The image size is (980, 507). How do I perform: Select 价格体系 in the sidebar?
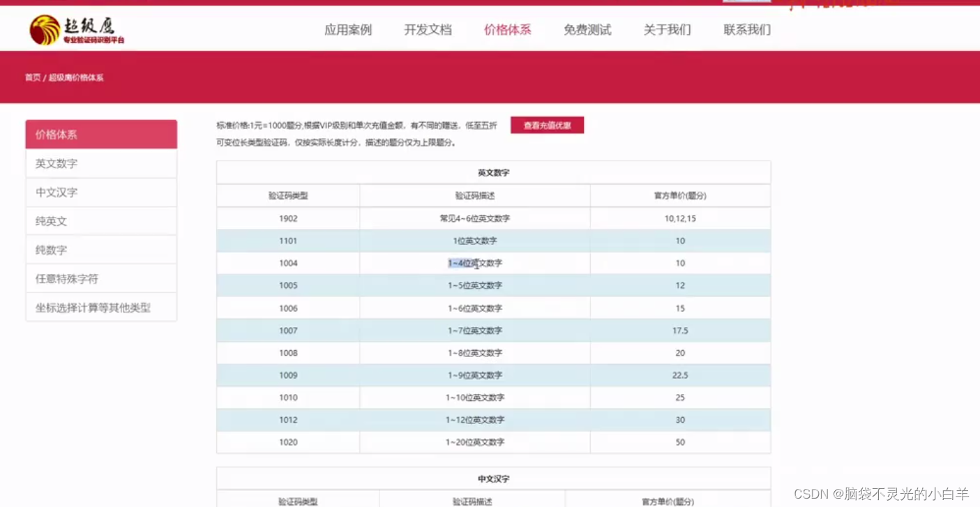click(101, 135)
